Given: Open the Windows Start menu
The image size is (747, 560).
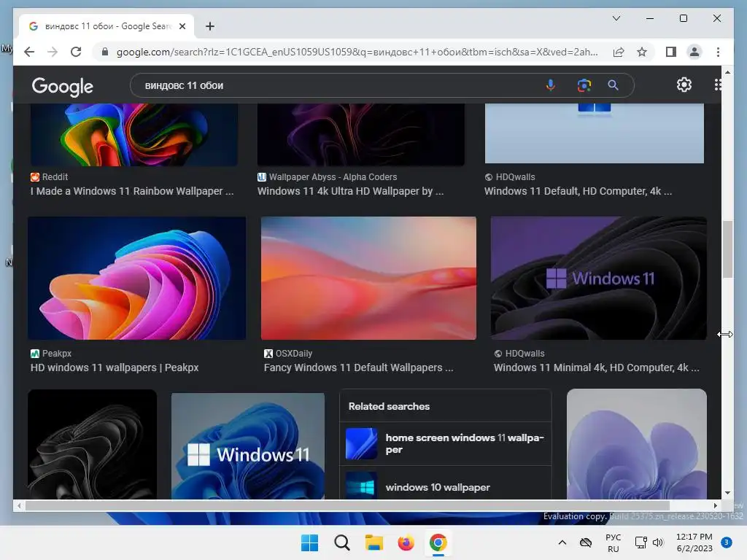Looking at the screenshot, I should point(309,542).
